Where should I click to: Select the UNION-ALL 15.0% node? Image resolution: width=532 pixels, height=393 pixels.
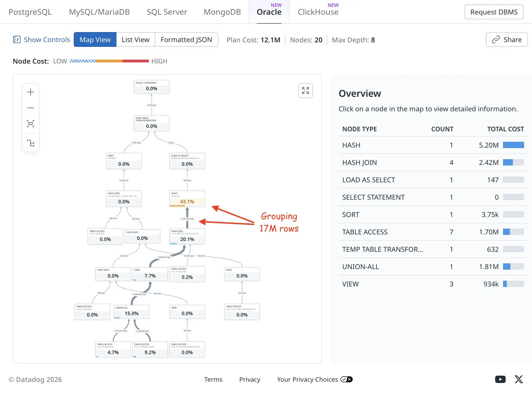pos(131,312)
